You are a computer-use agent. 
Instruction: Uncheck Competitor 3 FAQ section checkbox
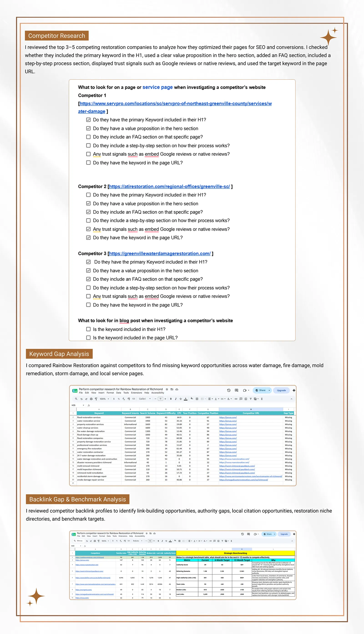tap(88, 279)
